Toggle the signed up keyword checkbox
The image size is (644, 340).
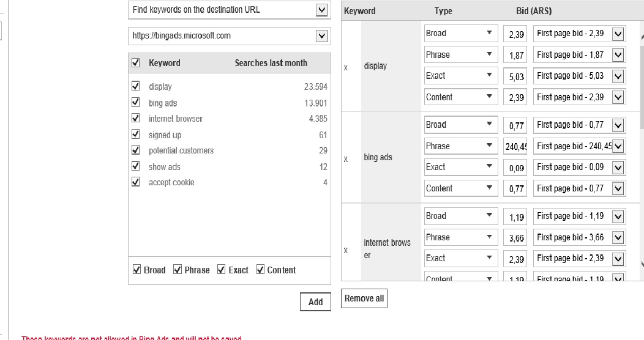pyautogui.click(x=136, y=135)
